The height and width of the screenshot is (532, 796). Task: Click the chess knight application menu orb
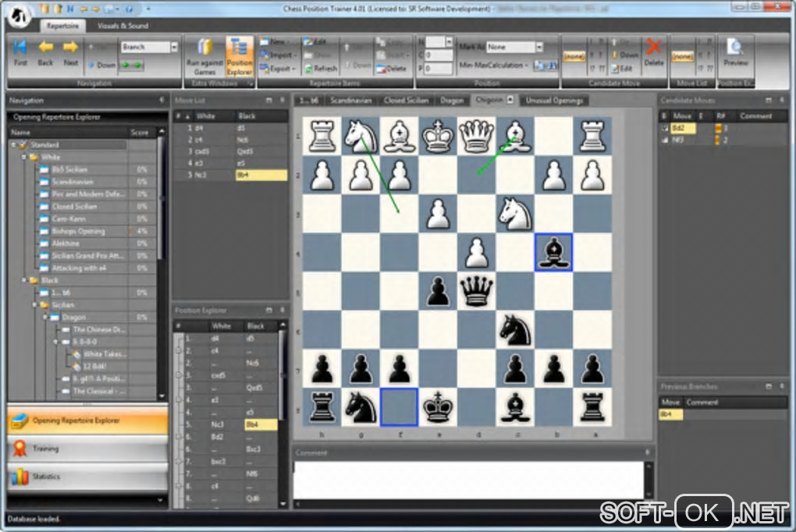(20, 16)
